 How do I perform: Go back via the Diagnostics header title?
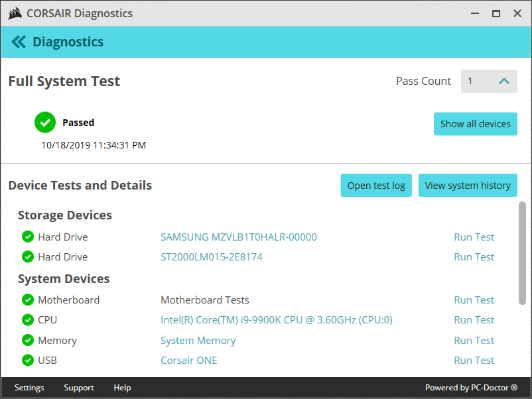coord(68,42)
